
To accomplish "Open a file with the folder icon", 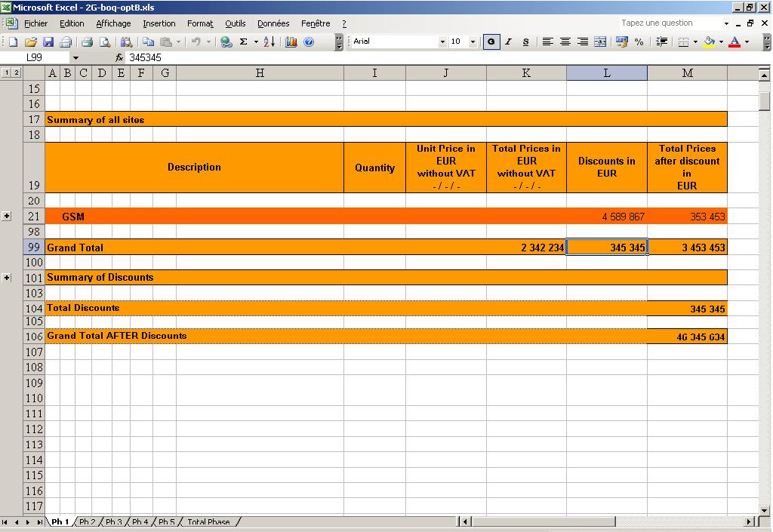I will pos(31,42).
